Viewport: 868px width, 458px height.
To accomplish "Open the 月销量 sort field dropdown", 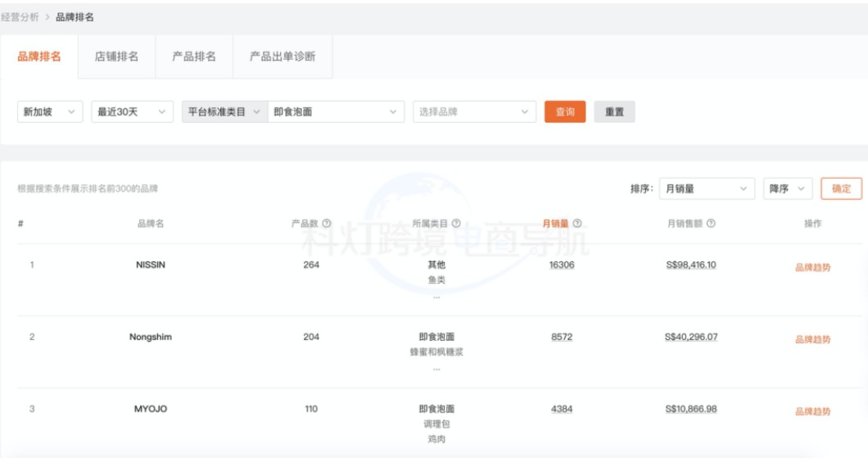I will (706, 188).
